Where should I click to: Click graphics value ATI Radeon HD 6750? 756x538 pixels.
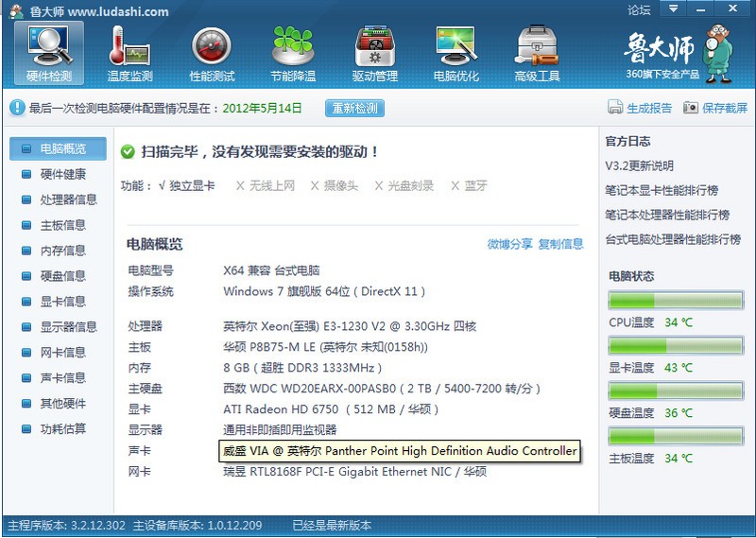(x=331, y=409)
